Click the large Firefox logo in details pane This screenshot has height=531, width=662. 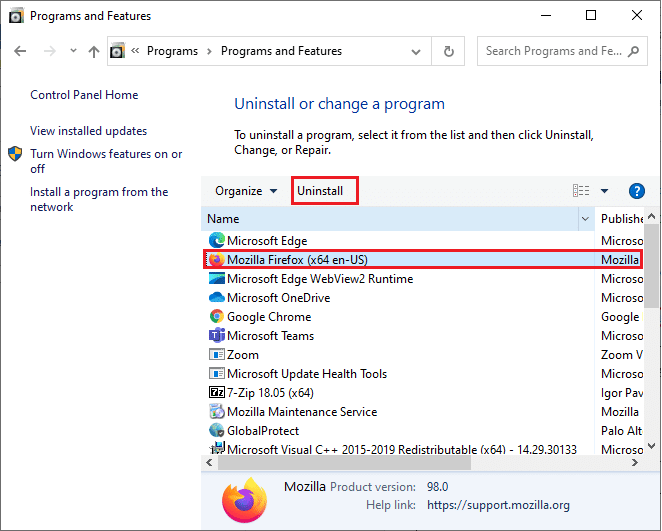tap(244, 501)
